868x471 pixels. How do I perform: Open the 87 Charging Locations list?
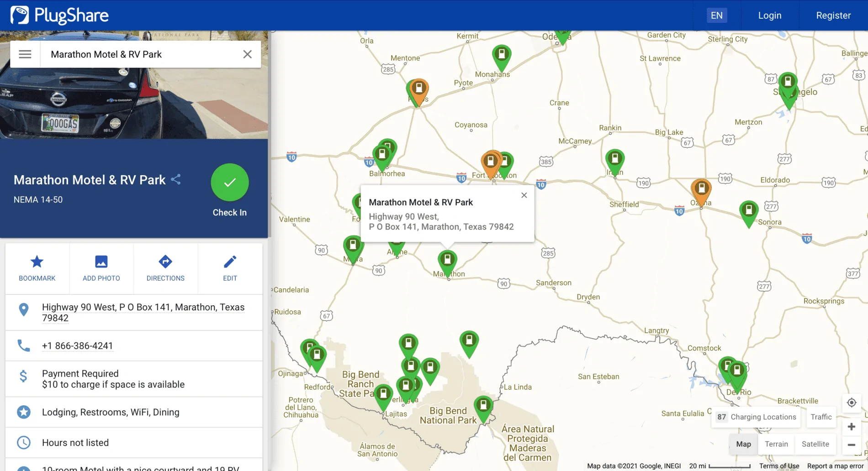756,417
